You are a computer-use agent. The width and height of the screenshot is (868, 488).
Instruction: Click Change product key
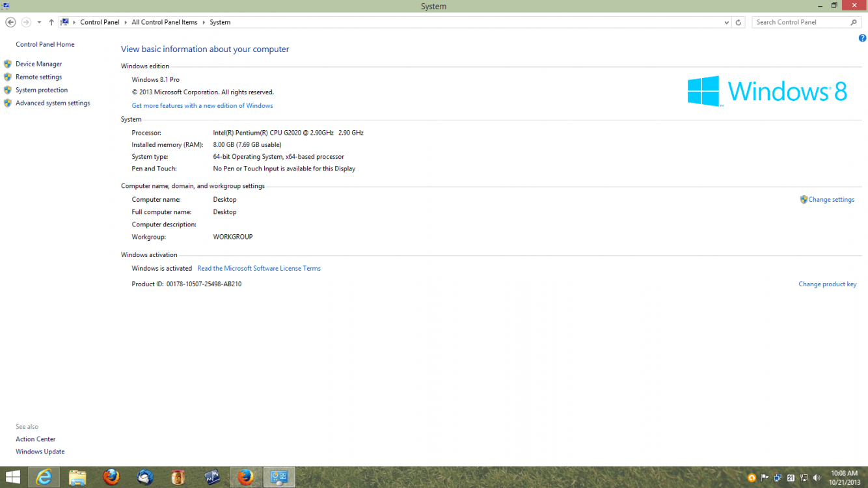pos(828,284)
